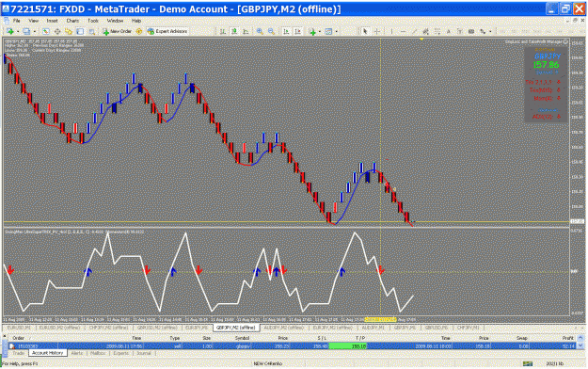The width and height of the screenshot is (588, 369).
Task: Switch to bar chart icon
Action: 222,31
